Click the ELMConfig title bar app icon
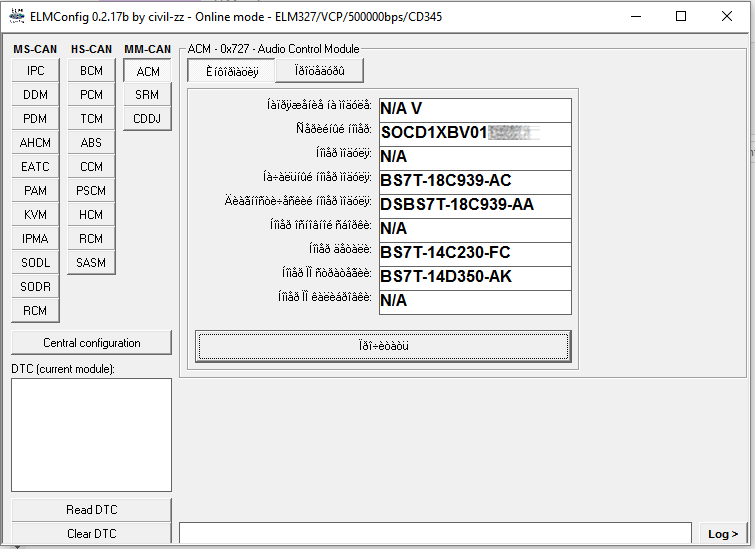Screen dimensions: 755x549 (x=16, y=16)
